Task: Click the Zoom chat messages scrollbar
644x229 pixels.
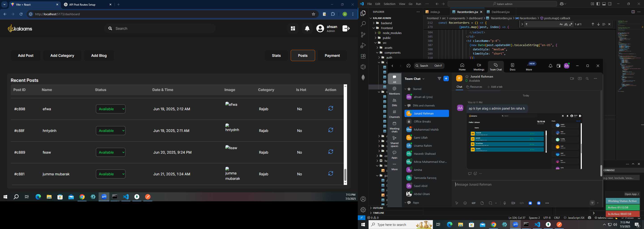Action: pos(601,171)
